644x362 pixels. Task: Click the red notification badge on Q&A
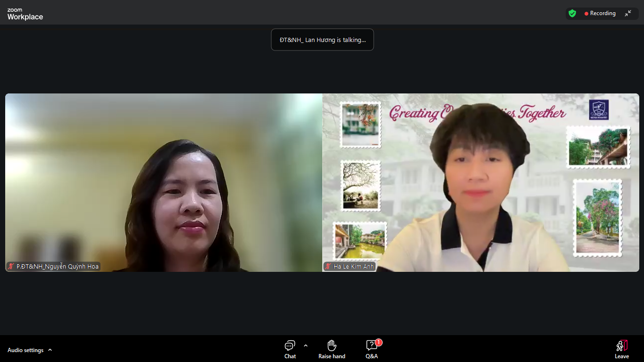[379, 342]
